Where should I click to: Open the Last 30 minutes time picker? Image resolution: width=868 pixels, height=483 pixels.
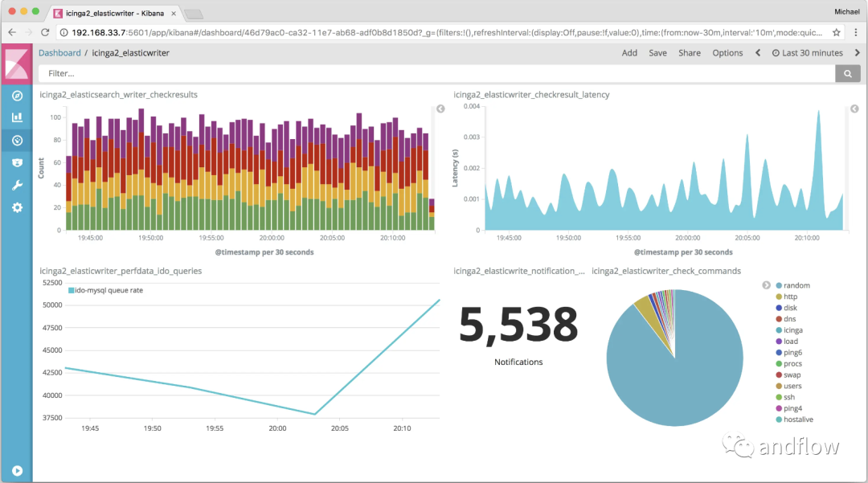click(x=807, y=53)
